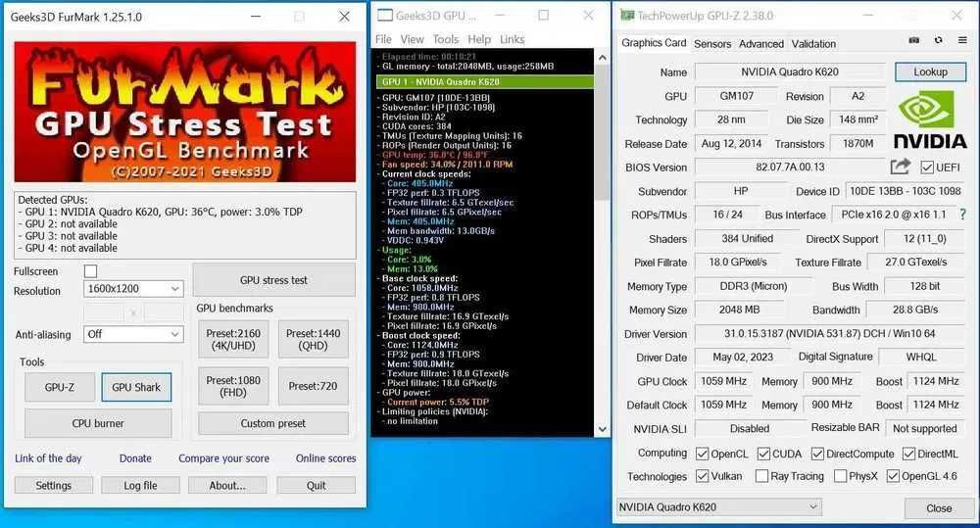The image size is (980, 528).
Task: Click the About... button
Action: [x=227, y=485]
